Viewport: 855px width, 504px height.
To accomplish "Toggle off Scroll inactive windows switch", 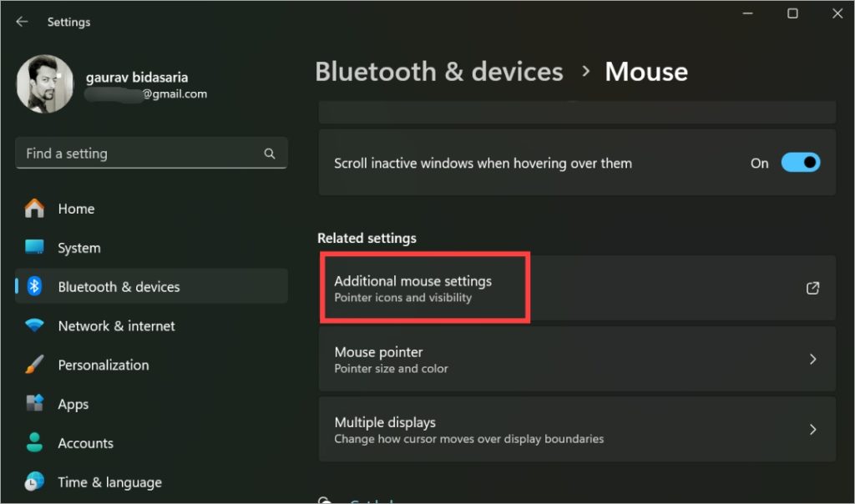I will pos(801,163).
